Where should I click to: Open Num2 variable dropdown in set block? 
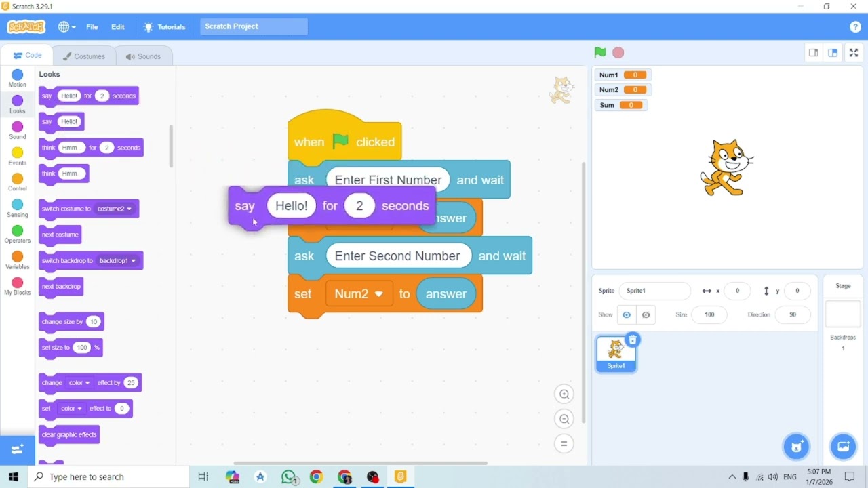(x=359, y=294)
